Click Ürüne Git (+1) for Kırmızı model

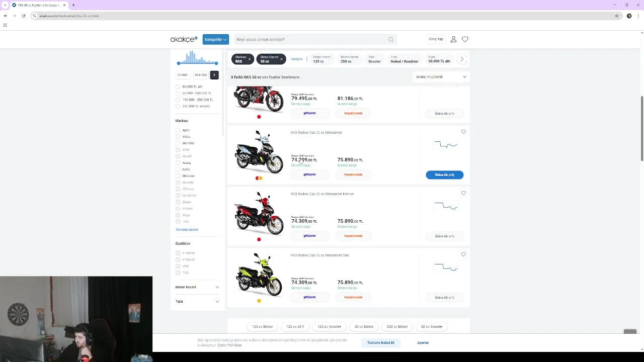444,236
